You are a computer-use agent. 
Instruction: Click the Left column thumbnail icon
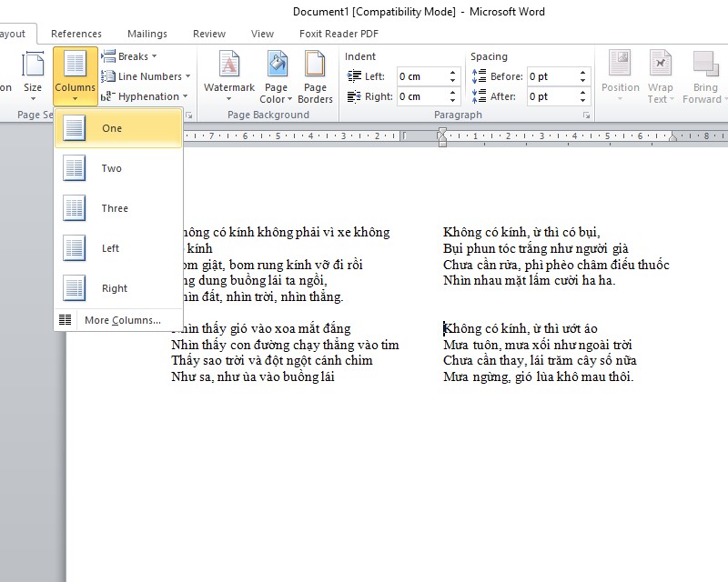[75, 248]
